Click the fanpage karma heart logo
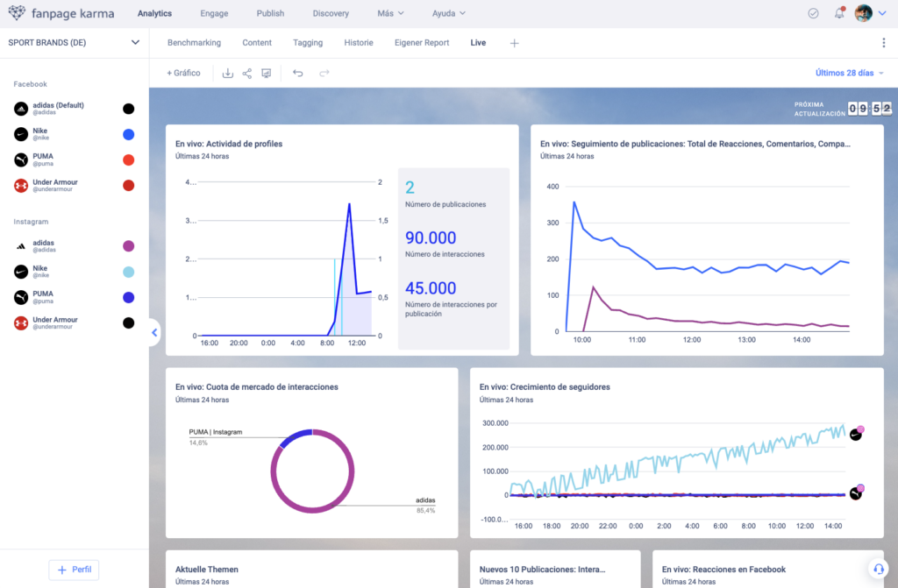Viewport: 898px width, 588px height. (17, 12)
